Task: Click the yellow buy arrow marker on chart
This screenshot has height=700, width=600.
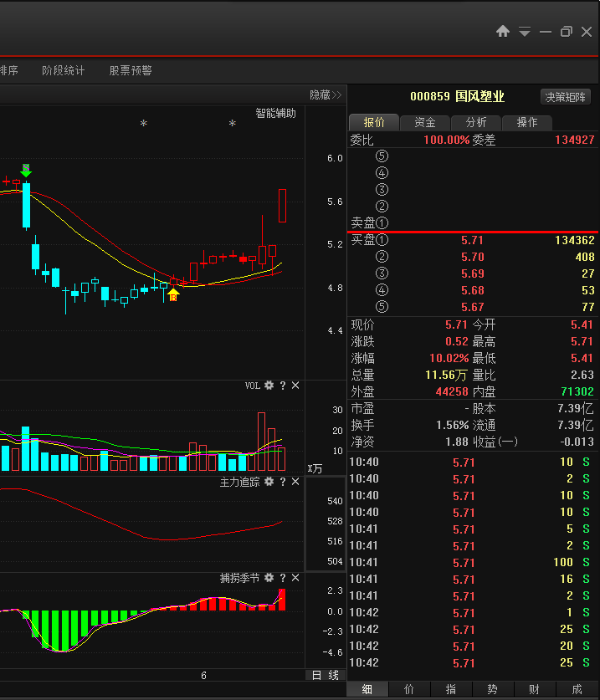Action: (x=173, y=294)
